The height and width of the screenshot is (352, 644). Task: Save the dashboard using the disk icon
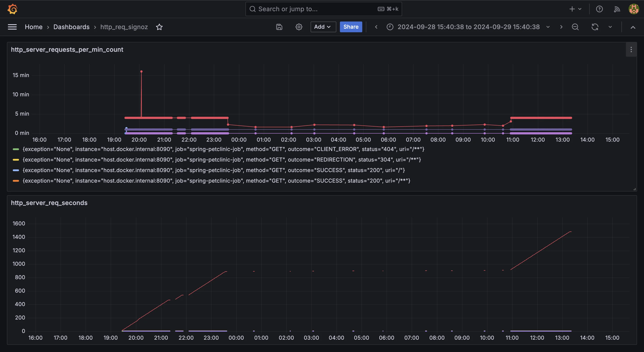pyautogui.click(x=279, y=27)
